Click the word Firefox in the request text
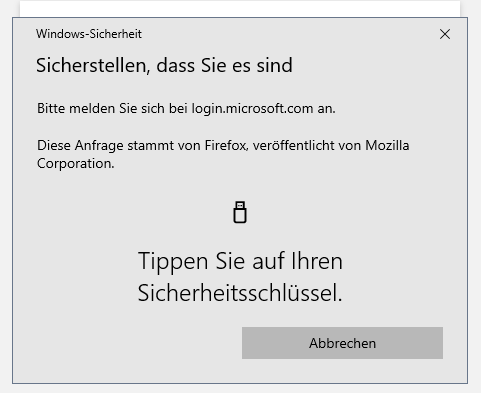 [x=226, y=146]
